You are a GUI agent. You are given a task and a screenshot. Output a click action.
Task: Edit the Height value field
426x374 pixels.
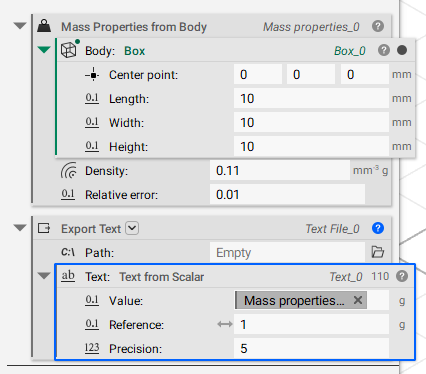[311, 146]
